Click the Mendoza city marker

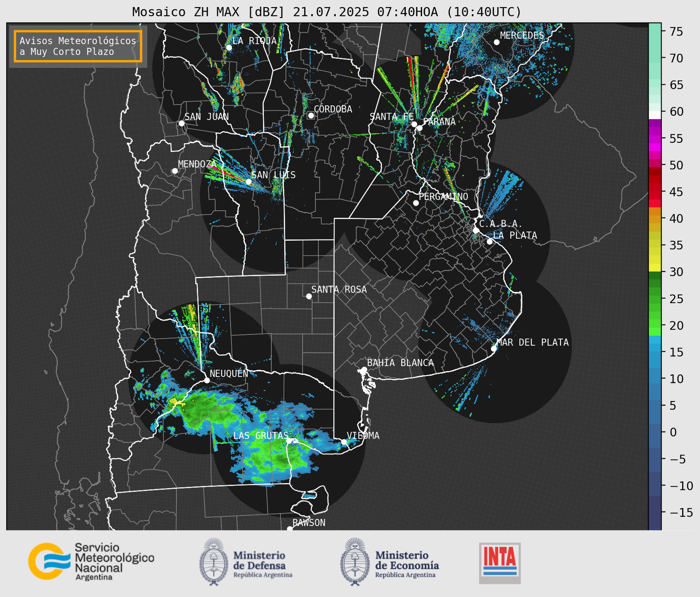click(x=175, y=171)
